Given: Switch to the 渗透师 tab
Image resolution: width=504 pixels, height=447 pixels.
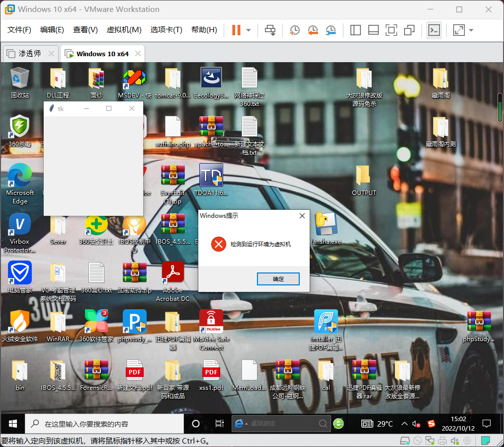Looking at the screenshot, I should [x=29, y=54].
